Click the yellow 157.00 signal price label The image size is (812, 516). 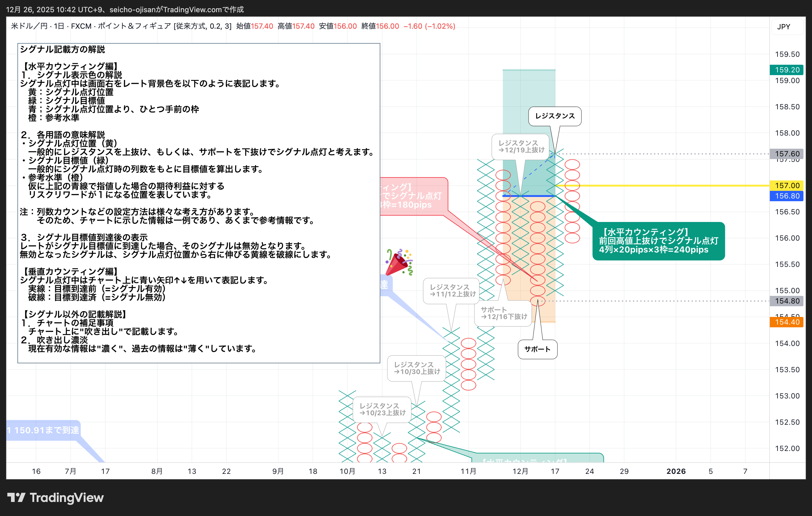(x=787, y=185)
